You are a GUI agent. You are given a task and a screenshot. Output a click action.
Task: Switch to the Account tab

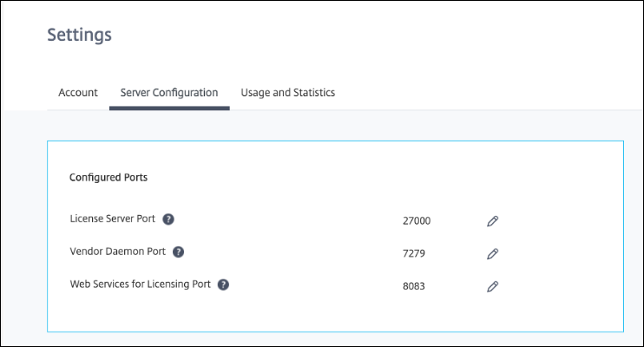(x=78, y=93)
